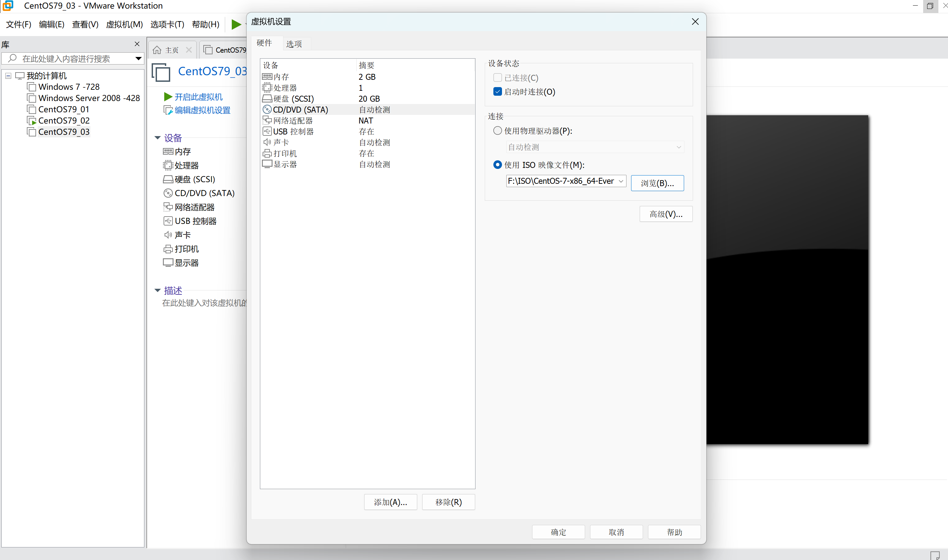Click the 声卡 speaker icon in settings list
Image resolution: width=948 pixels, height=560 pixels.
(267, 142)
